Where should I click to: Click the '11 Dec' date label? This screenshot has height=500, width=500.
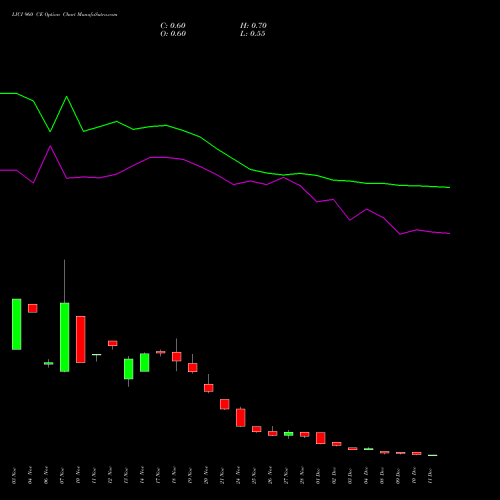(x=430, y=476)
